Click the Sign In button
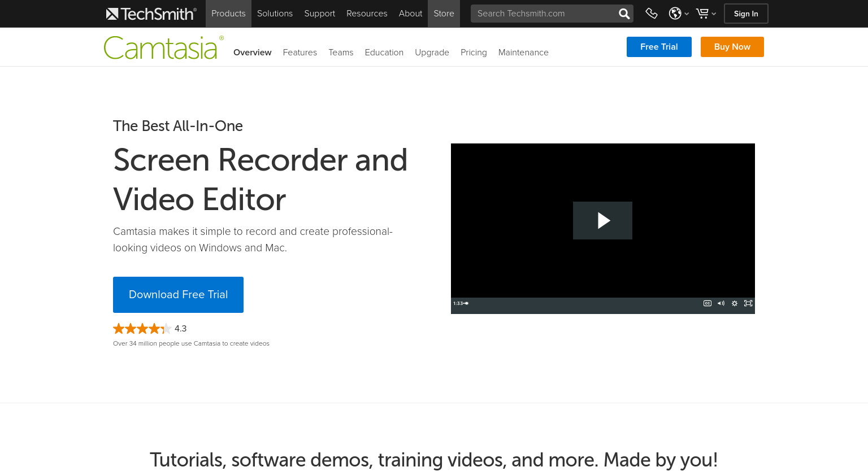868x471 pixels. click(x=746, y=14)
